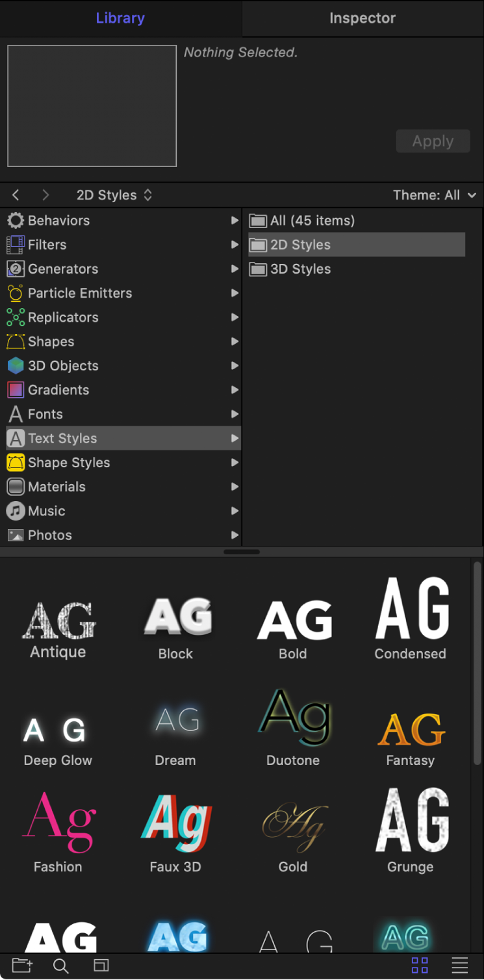Expand the Text Styles category

(x=63, y=438)
